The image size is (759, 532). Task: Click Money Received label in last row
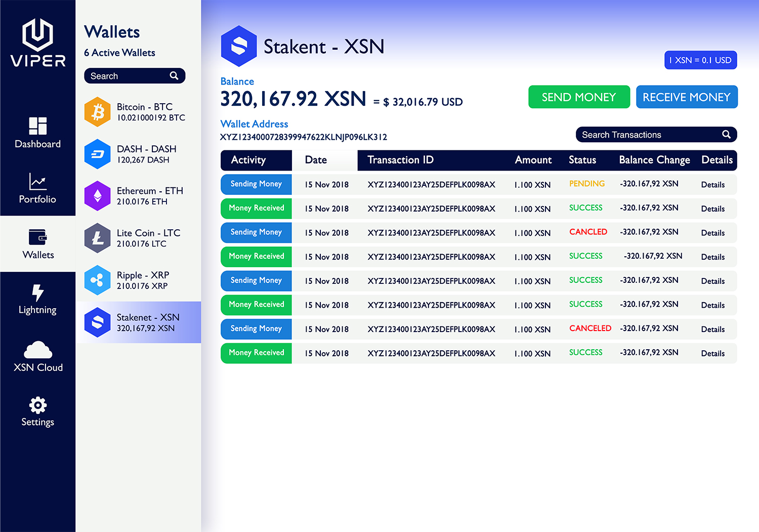(257, 353)
